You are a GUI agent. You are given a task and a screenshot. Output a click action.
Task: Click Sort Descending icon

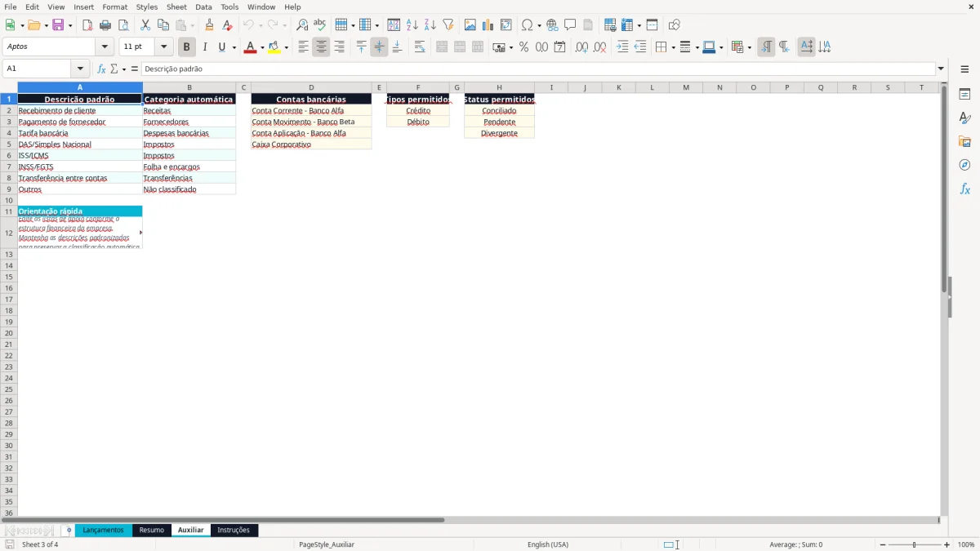[x=430, y=25]
